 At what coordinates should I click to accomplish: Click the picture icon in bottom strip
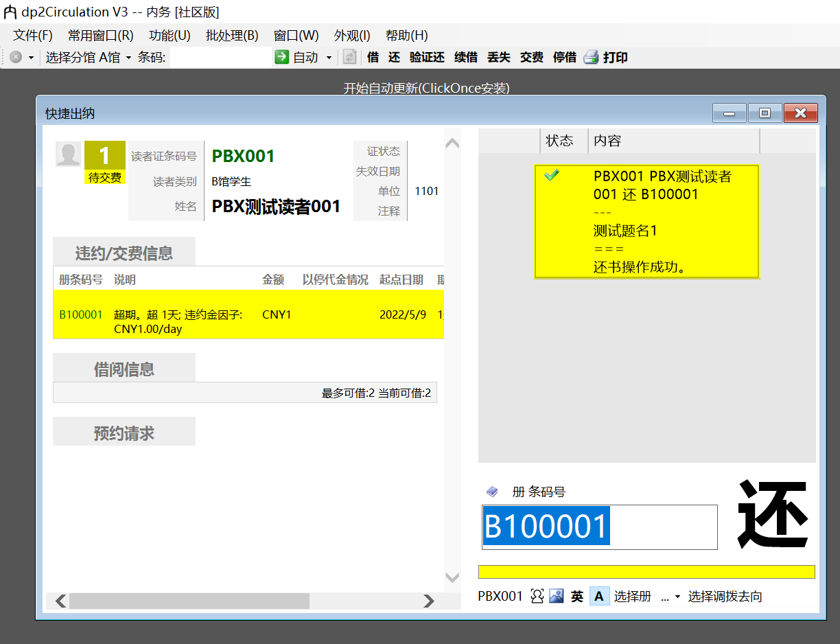point(556,597)
